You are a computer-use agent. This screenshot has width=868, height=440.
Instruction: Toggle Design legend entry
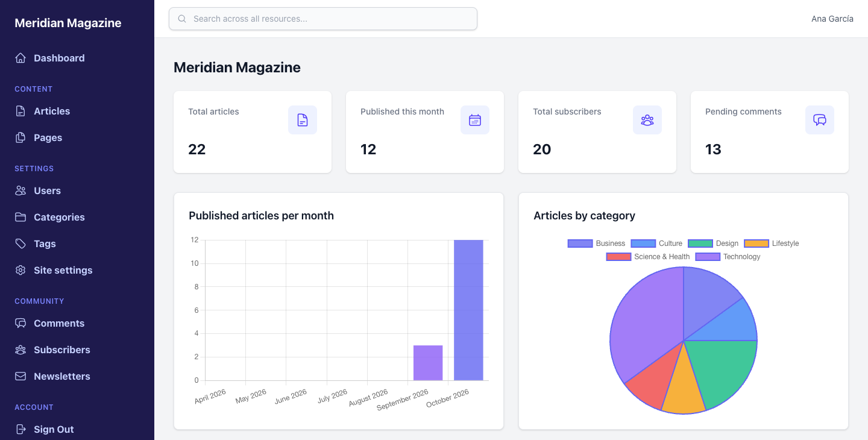(713, 244)
